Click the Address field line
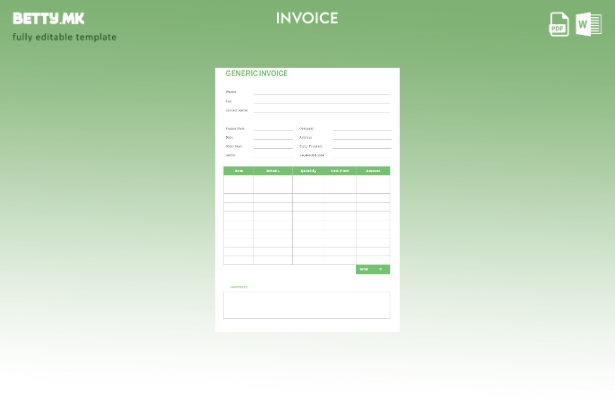 tap(361, 139)
